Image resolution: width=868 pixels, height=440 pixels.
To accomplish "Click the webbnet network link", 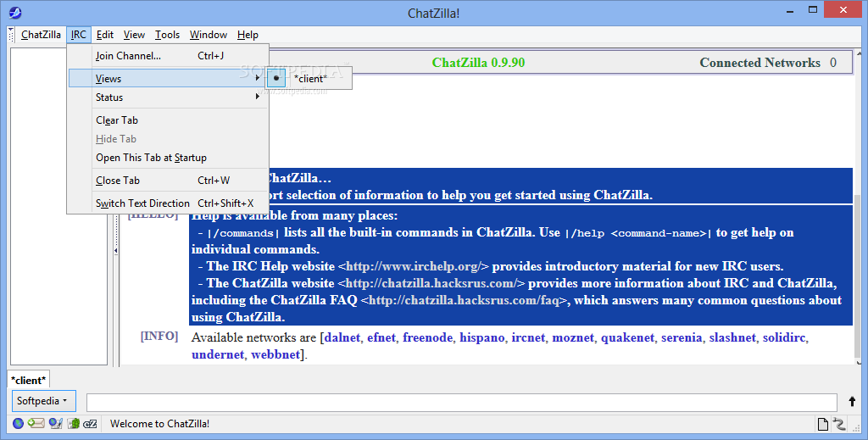I will (x=275, y=354).
